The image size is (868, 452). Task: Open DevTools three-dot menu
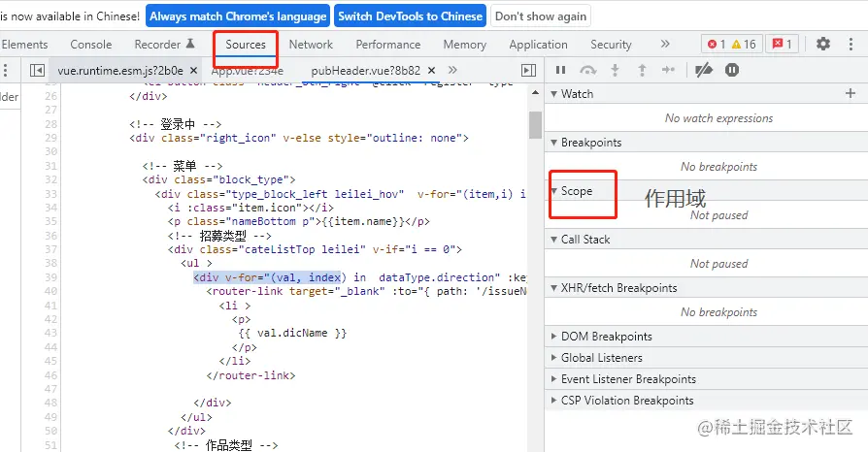pos(851,44)
